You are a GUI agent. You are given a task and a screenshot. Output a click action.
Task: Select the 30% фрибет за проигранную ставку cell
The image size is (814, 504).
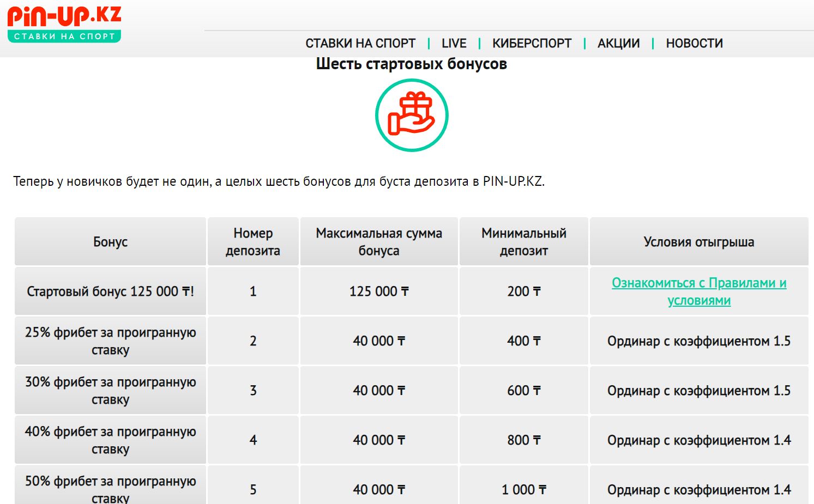[110, 390]
